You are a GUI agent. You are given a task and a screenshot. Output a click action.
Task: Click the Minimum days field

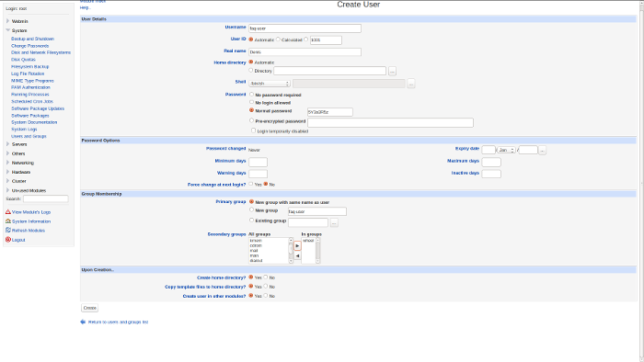(x=258, y=162)
